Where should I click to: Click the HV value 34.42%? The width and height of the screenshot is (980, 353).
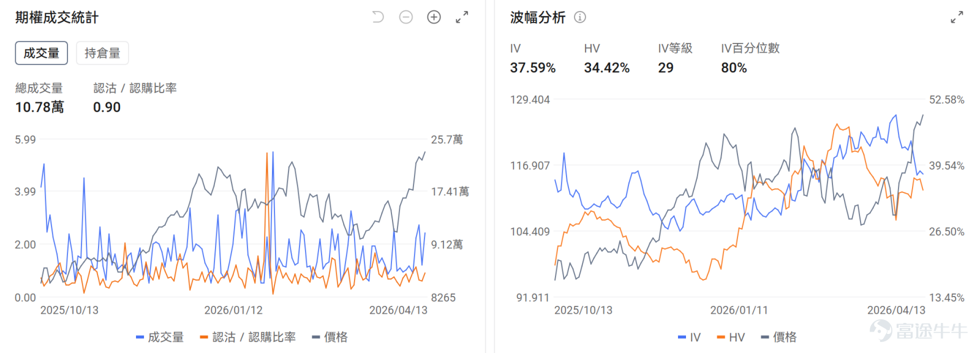tap(606, 68)
